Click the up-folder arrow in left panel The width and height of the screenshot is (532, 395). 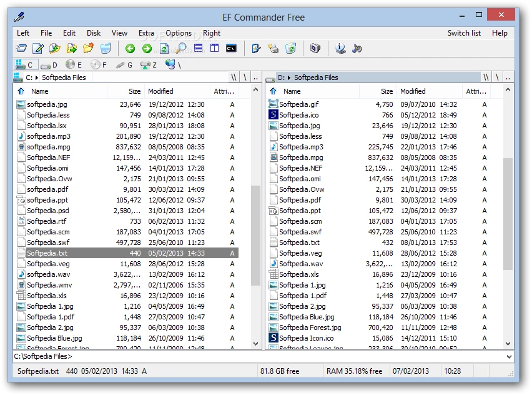tap(21, 91)
